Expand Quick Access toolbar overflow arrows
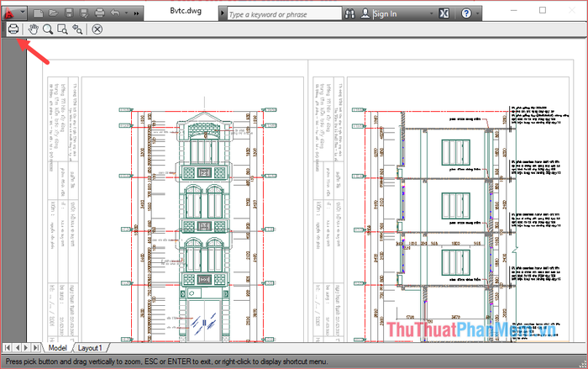This screenshot has height=369, width=588. tap(136, 13)
